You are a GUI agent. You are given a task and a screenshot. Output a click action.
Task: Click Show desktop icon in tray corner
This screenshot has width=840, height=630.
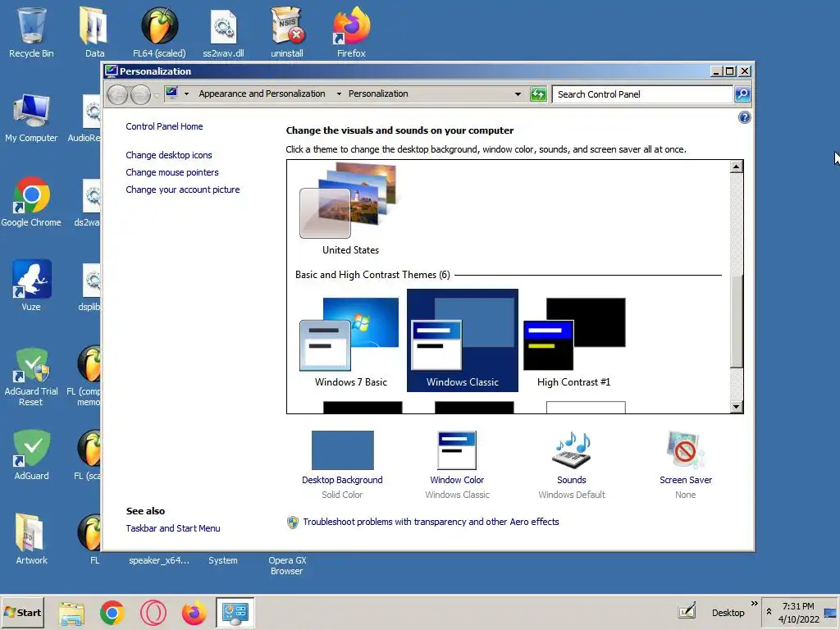tap(830, 613)
